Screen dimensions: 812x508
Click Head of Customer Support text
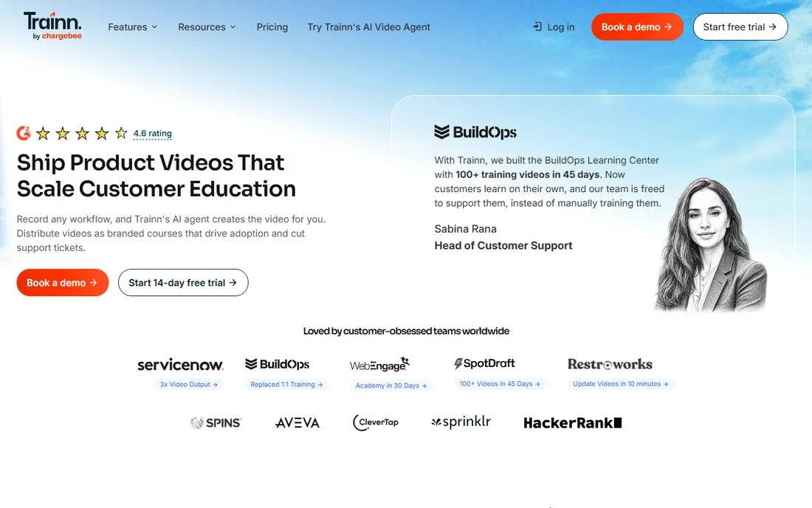pos(503,245)
